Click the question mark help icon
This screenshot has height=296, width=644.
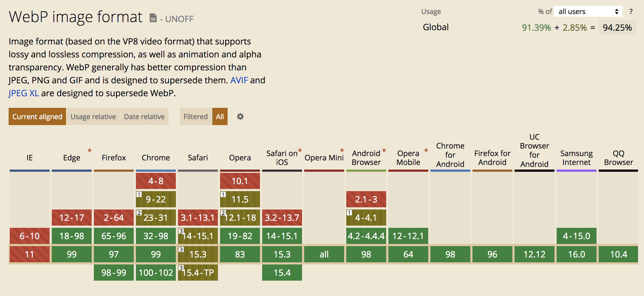(631, 12)
